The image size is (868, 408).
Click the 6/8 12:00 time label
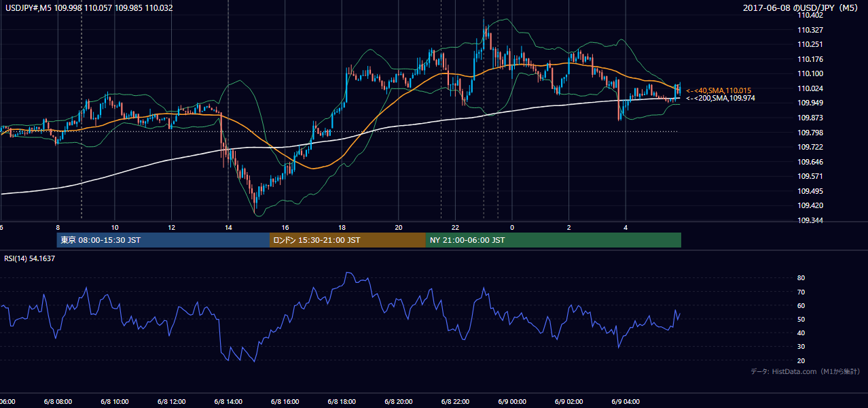(x=171, y=402)
